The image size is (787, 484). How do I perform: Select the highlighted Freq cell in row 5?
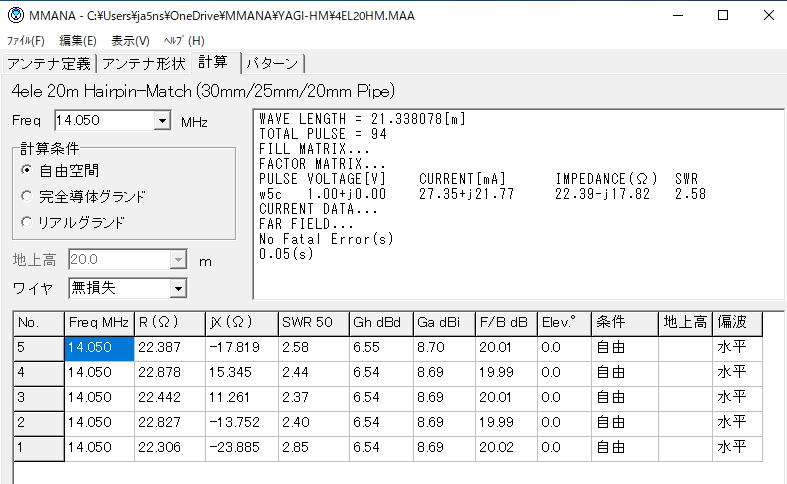(99, 347)
